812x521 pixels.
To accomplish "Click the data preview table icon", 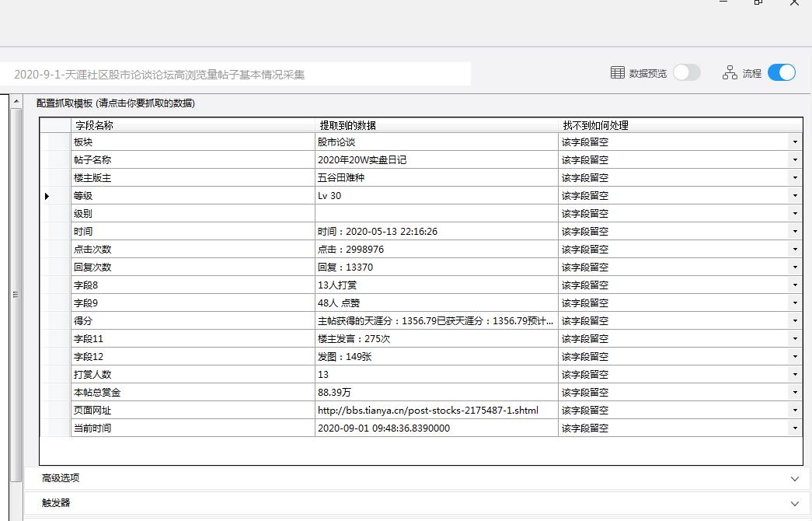I will [617, 72].
